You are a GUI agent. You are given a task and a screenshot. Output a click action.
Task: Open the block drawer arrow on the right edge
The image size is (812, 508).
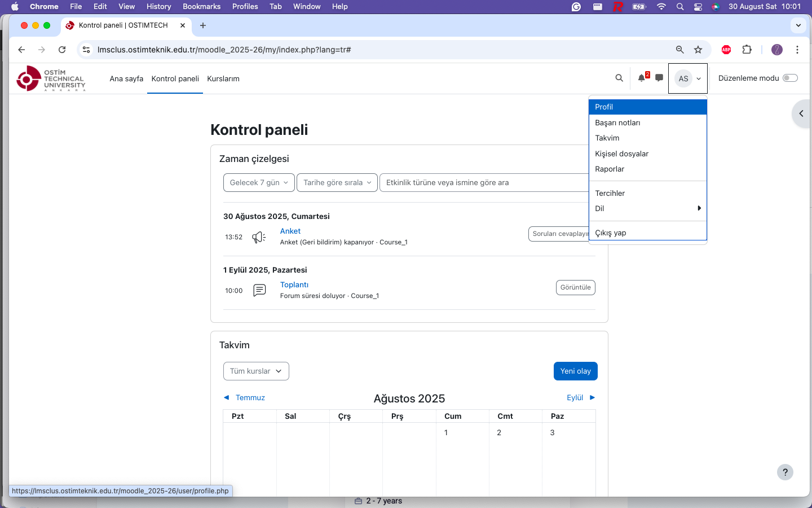tap(801, 113)
